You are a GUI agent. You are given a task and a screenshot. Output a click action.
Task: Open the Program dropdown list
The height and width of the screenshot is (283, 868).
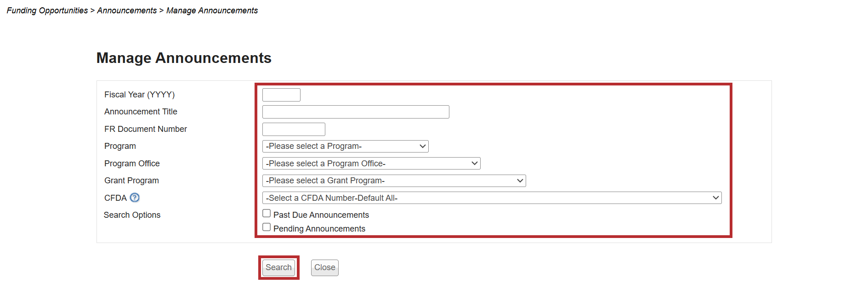pos(345,146)
